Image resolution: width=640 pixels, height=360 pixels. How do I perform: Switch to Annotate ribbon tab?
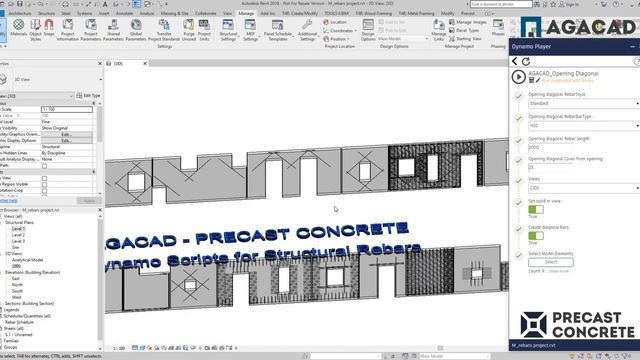124,13
